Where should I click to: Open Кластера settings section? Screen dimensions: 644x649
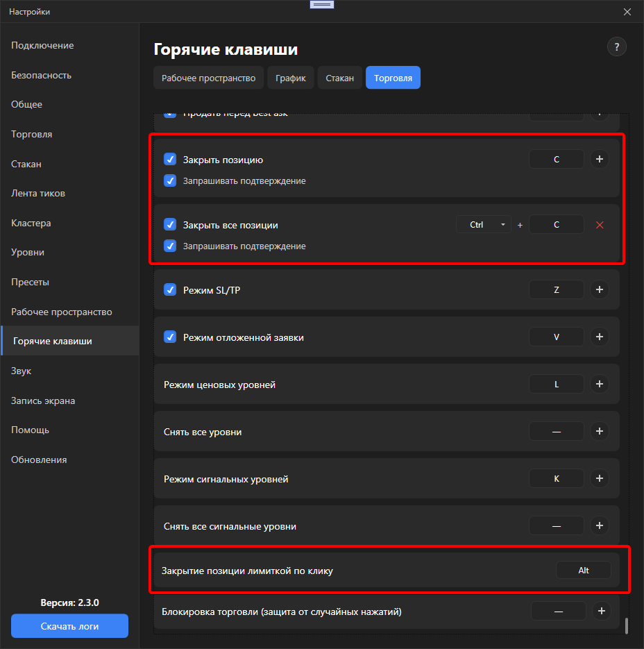[69, 223]
